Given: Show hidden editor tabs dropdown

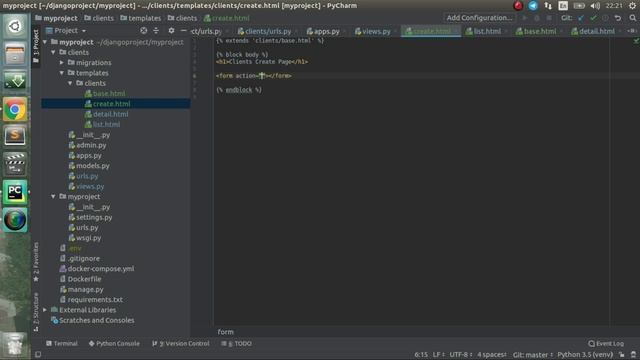Looking at the screenshot, I should [x=632, y=31].
